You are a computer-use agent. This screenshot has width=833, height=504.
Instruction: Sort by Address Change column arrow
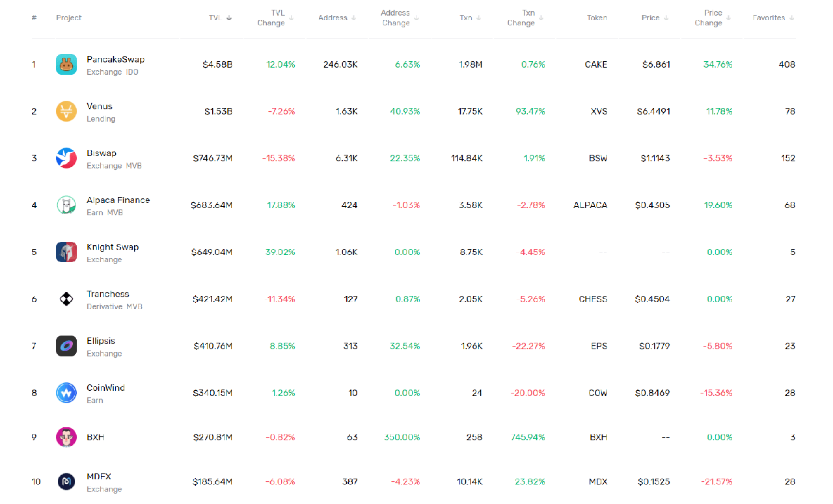point(416,18)
